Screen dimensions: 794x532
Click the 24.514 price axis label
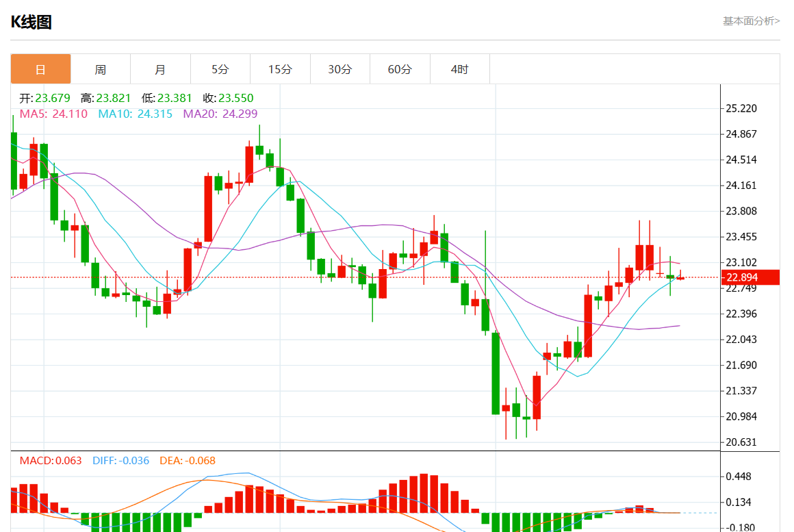pyautogui.click(x=741, y=160)
